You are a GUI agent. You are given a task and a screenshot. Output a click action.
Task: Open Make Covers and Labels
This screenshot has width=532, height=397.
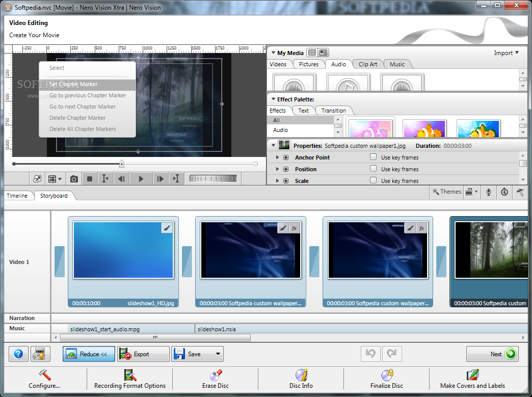tap(472, 379)
